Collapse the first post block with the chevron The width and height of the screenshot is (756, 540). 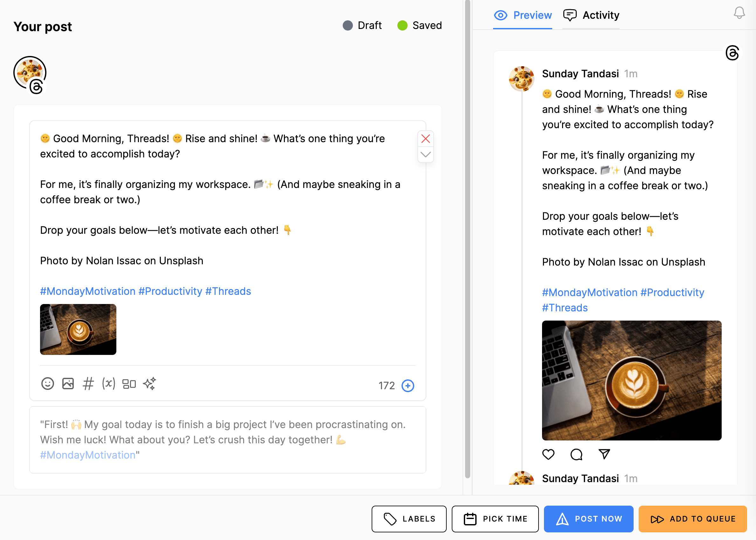pyautogui.click(x=425, y=154)
